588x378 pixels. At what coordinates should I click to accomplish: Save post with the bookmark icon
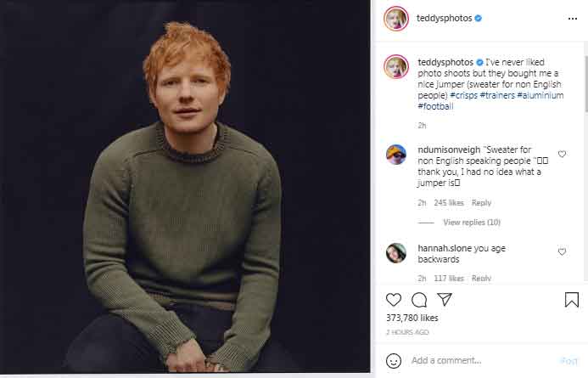click(572, 300)
